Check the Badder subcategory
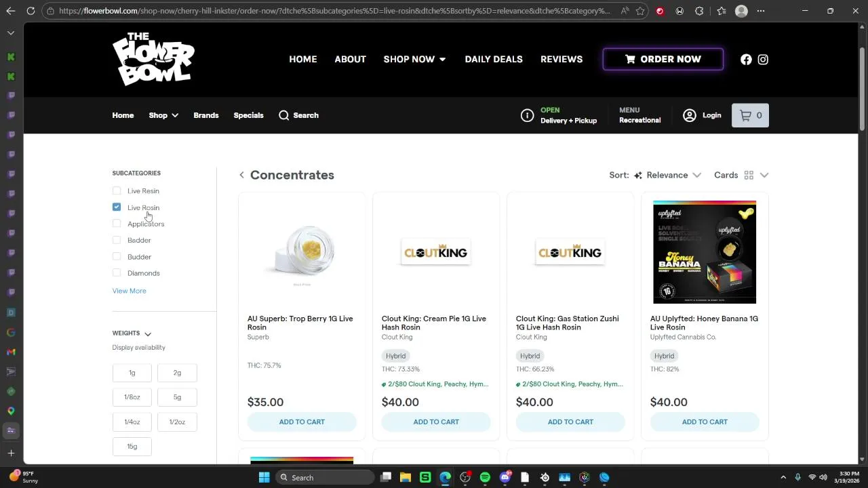Image resolution: width=868 pixels, height=488 pixels. 117,240
